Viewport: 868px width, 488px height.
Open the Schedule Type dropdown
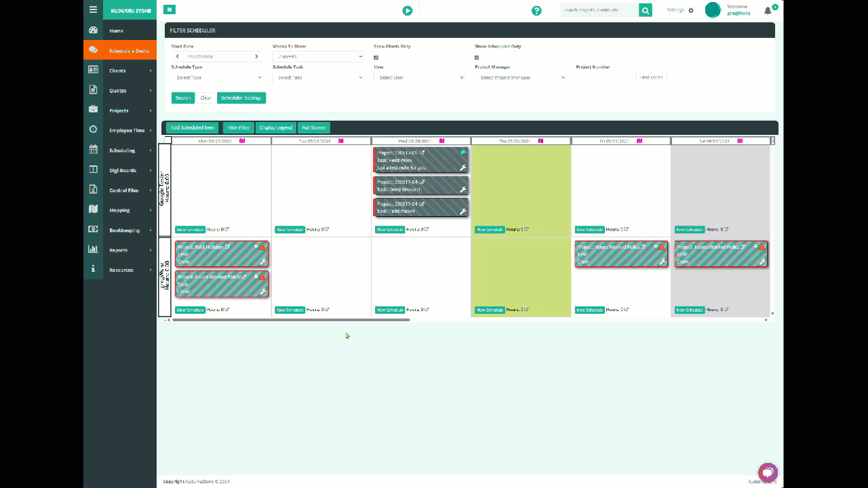[217, 78]
